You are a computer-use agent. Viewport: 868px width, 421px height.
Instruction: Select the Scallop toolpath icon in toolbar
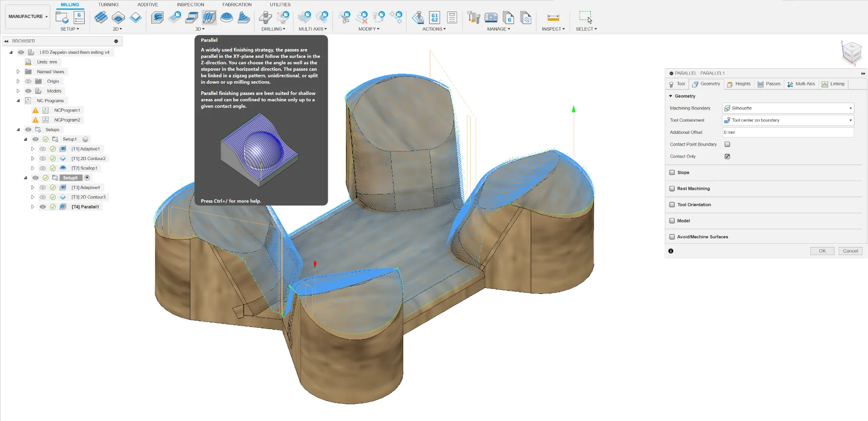(226, 18)
